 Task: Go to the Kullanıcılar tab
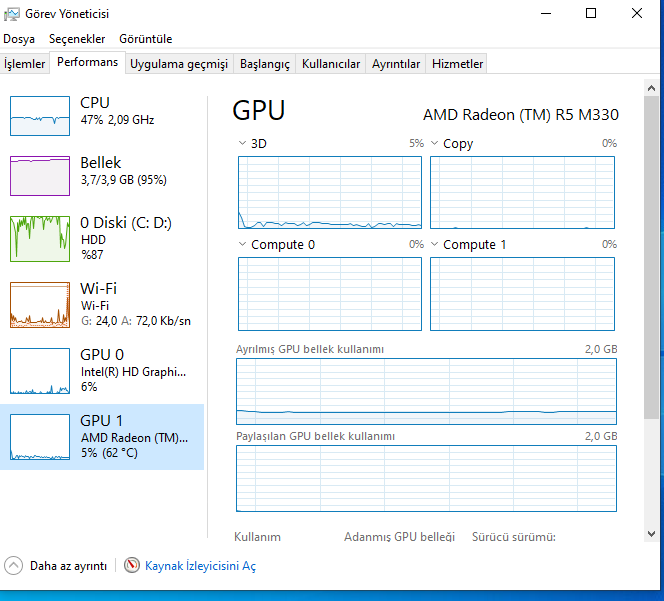[x=331, y=64]
